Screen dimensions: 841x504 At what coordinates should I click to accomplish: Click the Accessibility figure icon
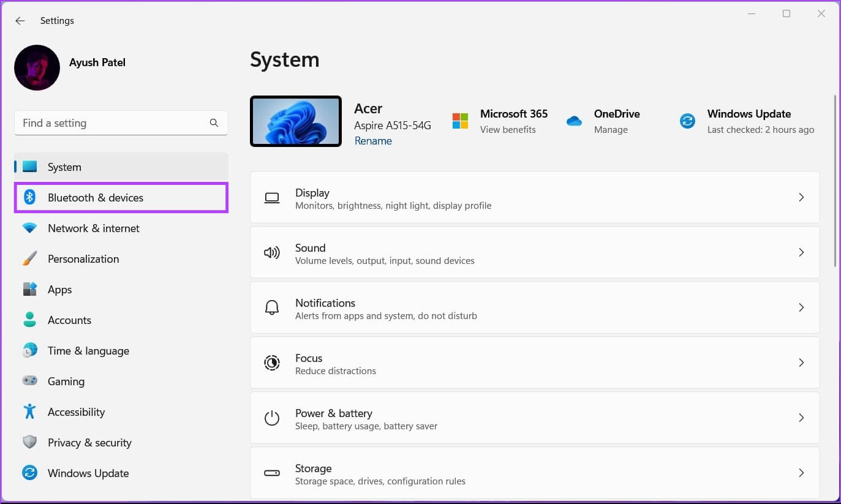click(29, 412)
